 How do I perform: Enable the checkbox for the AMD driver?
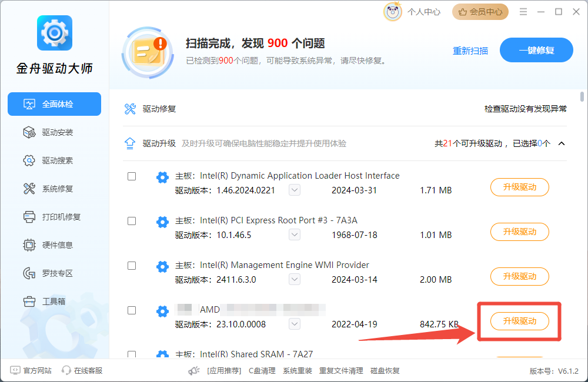coord(132,310)
